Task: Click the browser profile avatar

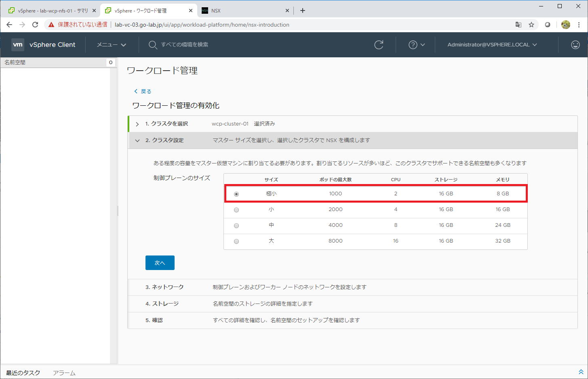Action: click(x=566, y=25)
